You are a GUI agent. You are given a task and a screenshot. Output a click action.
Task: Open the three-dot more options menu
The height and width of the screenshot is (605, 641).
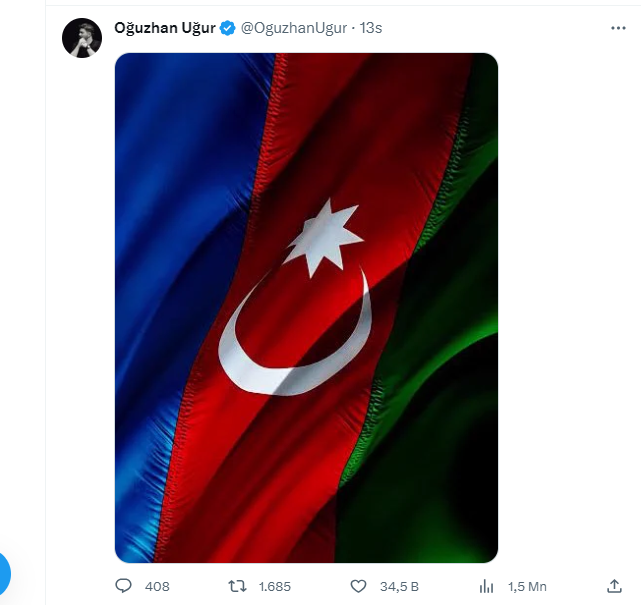pyautogui.click(x=618, y=28)
